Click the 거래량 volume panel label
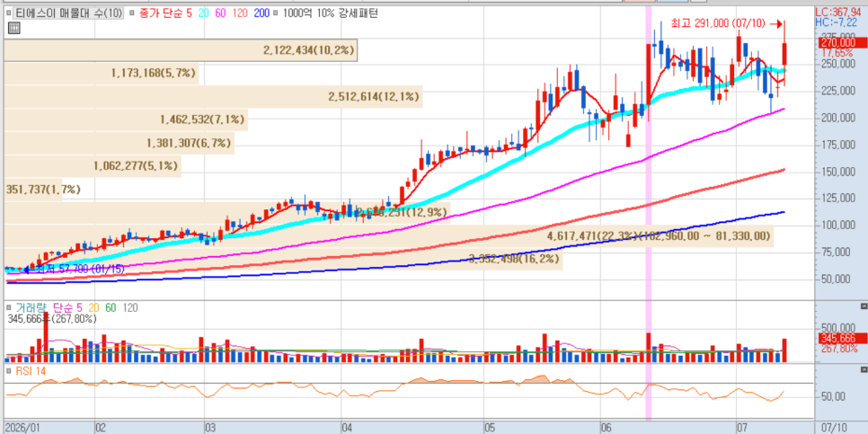This screenshot has height=434, width=868. 31,308
